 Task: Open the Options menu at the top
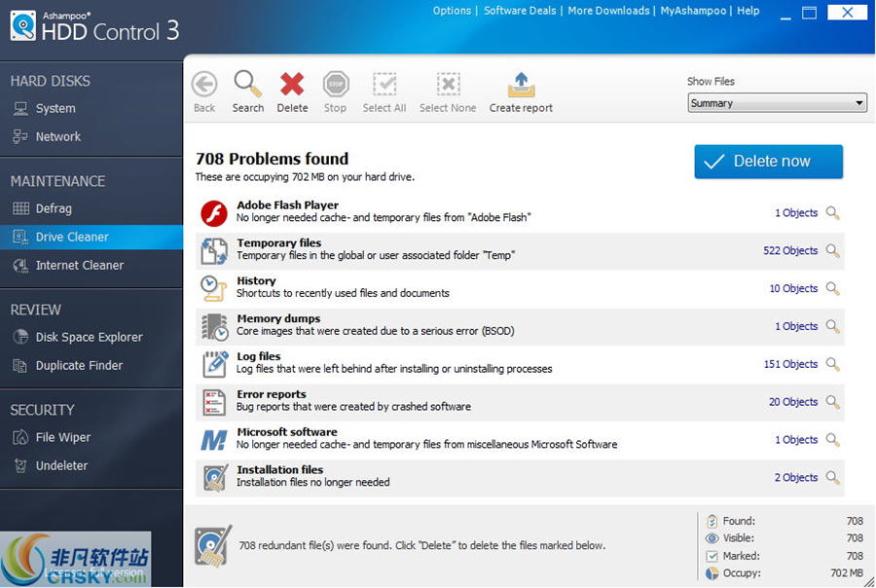pyautogui.click(x=451, y=11)
